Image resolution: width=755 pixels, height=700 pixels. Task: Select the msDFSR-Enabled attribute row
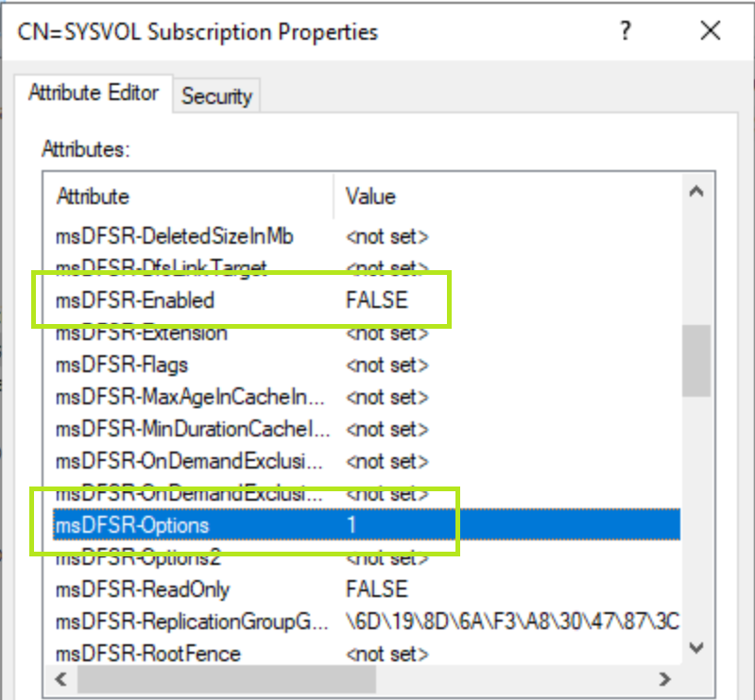point(135,300)
